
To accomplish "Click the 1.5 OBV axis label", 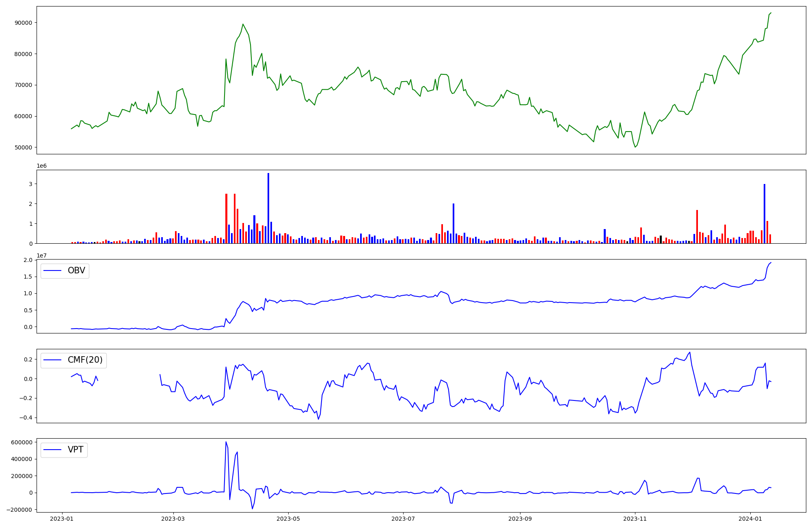I will 28,277.
